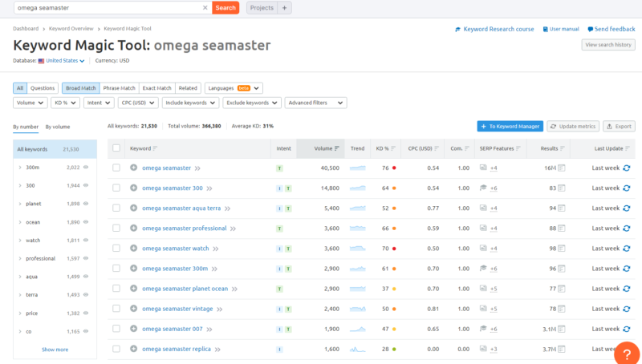Viewport: 642px width, 364px height.
Task: Expand the ocean keyword group
Action: (x=19, y=222)
